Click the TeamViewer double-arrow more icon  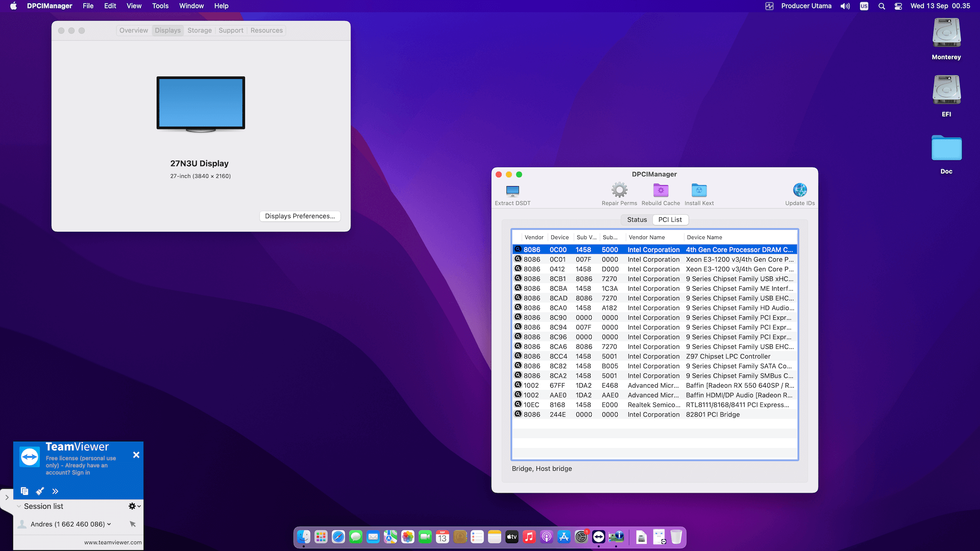point(55,491)
